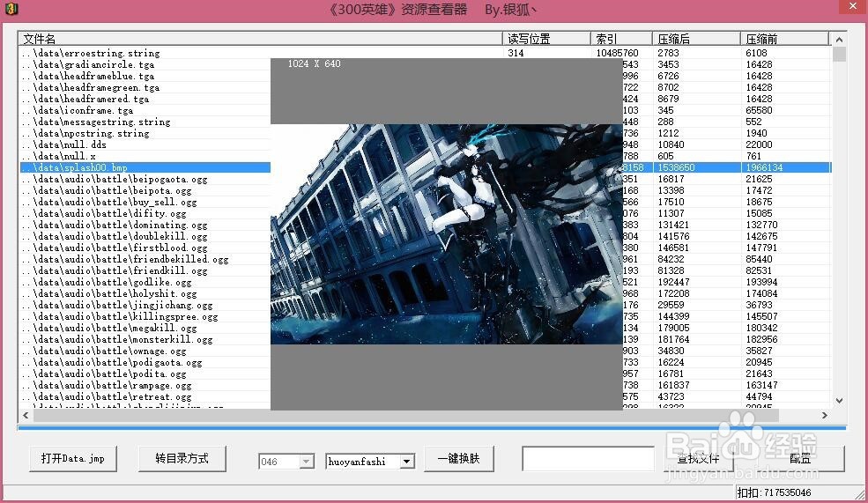Click the app icon in title bar
Image resolution: width=868 pixels, height=503 pixels.
(11, 9)
